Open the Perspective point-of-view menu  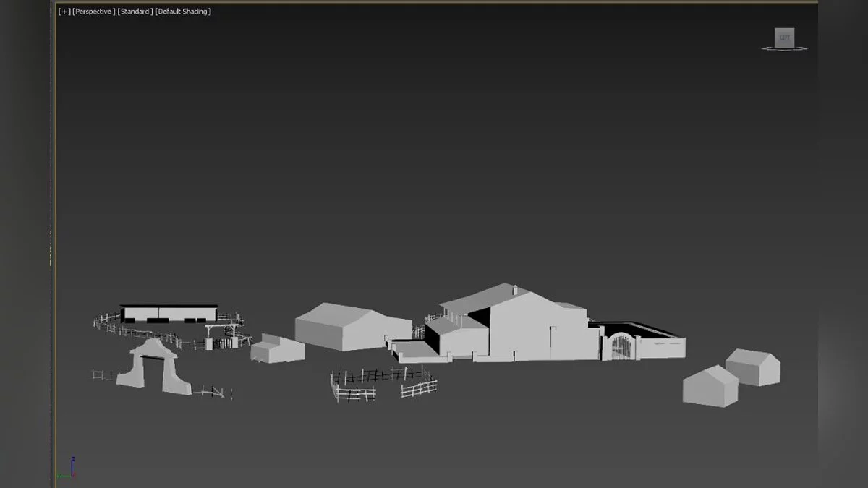coord(93,12)
